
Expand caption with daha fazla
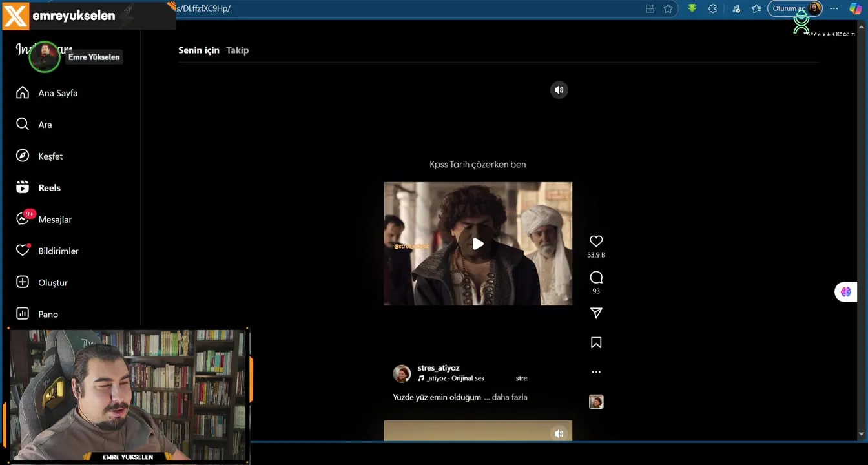click(510, 397)
